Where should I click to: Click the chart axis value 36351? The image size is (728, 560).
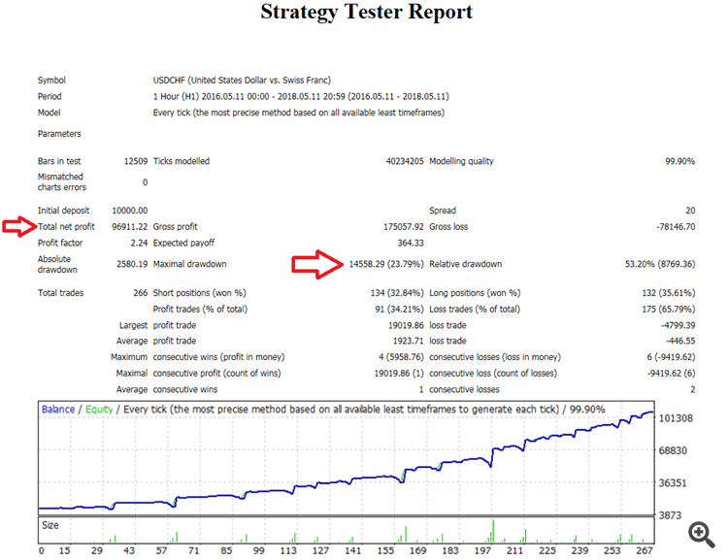tap(673, 483)
